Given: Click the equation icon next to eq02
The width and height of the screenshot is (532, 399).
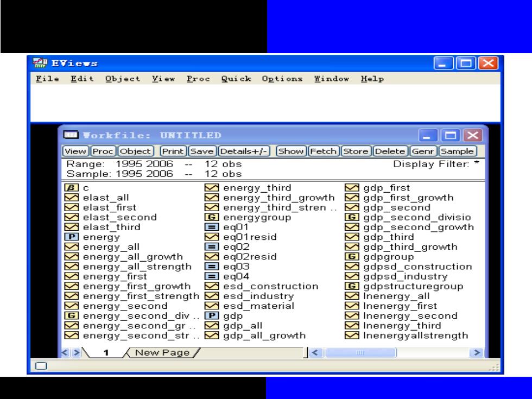Looking at the screenshot, I should (212, 246).
